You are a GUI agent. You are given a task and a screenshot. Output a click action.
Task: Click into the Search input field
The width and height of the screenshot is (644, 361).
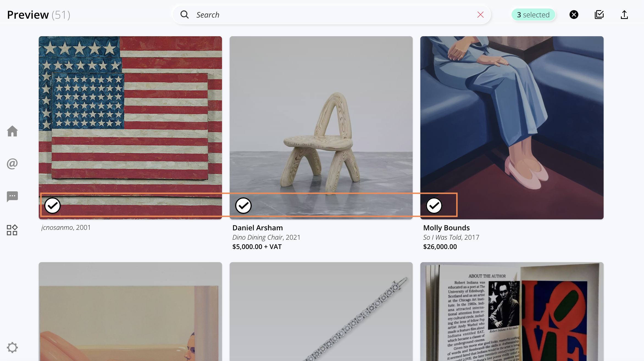(x=330, y=15)
